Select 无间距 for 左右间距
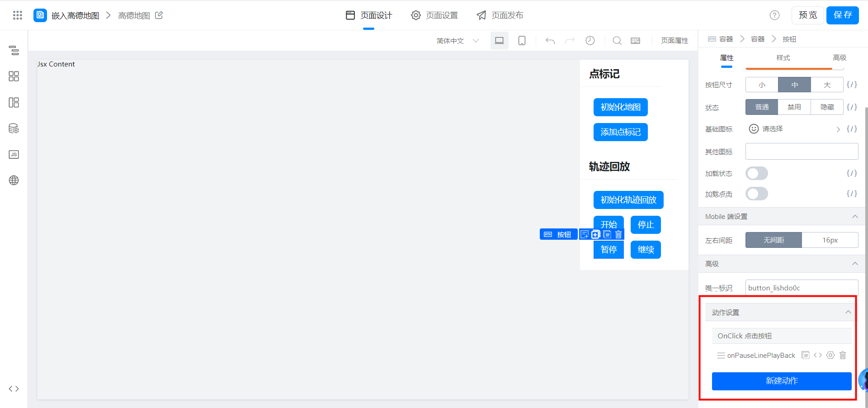 (774, 240)
